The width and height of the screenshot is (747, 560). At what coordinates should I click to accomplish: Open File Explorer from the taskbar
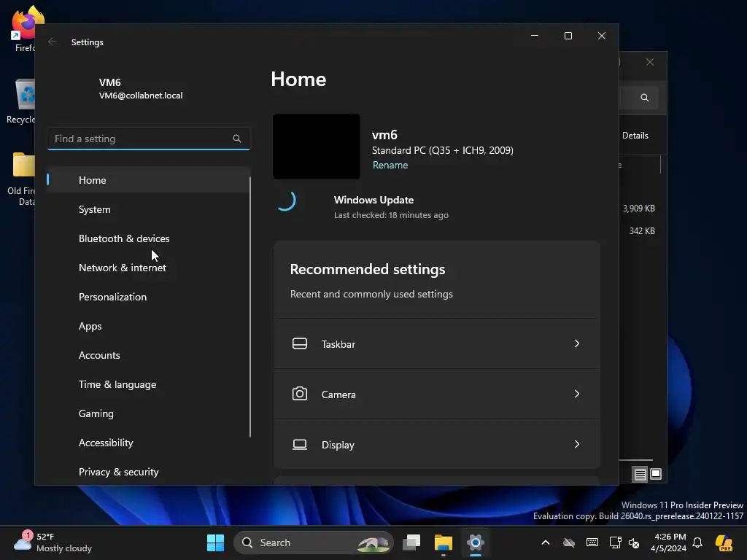443,542
